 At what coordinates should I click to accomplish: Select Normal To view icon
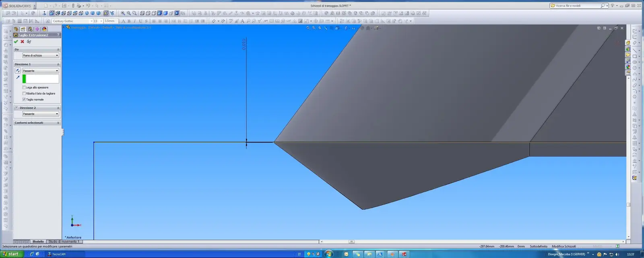[44, 13]
